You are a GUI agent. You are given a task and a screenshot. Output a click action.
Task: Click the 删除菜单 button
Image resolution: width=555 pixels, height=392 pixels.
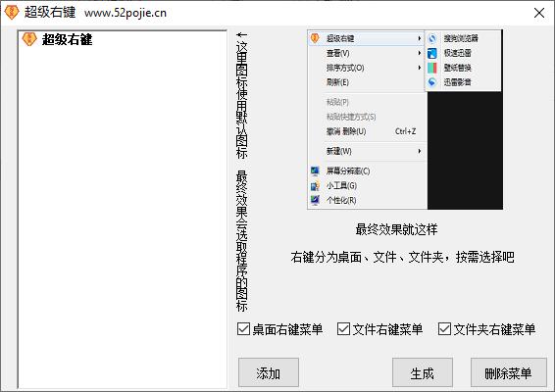pyautogui.click(x=508, y=372)
